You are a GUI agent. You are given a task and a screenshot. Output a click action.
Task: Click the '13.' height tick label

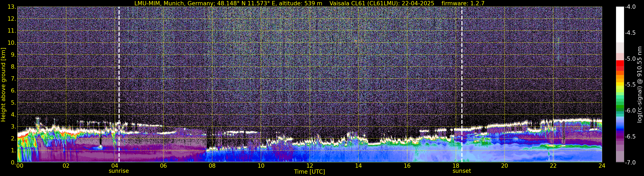12,7
